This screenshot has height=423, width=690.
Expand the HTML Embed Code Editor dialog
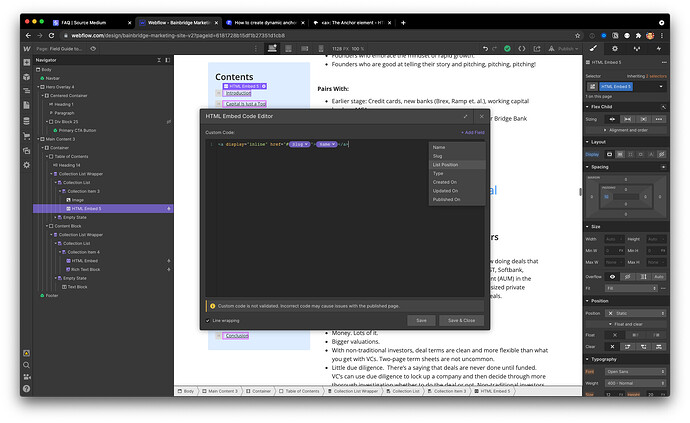(x=466, y=116)
